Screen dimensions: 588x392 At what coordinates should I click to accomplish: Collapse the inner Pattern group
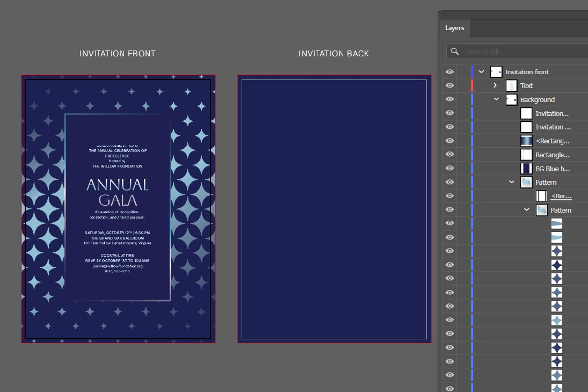[527, 210]
